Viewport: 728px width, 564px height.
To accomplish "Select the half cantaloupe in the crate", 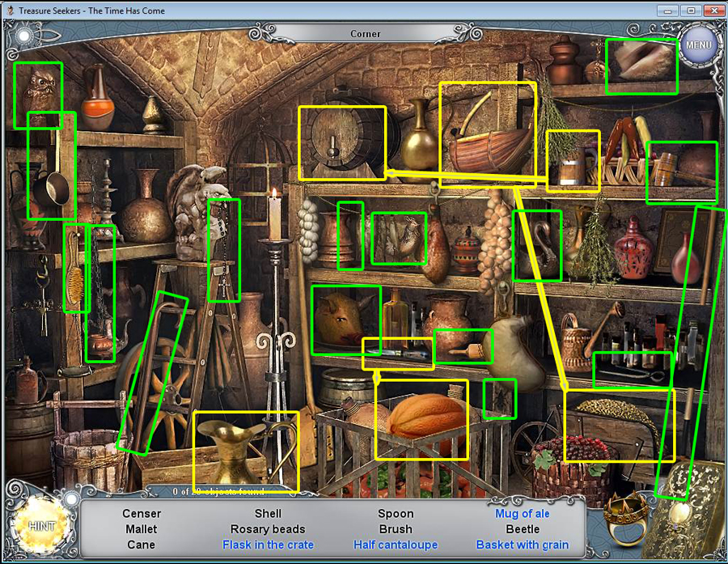I will [x=421, y=417].
